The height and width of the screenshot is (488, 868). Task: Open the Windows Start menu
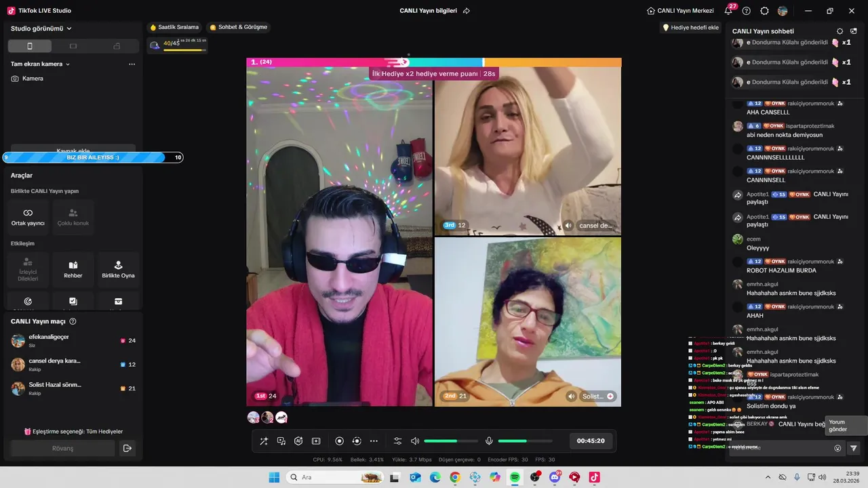[x=274, y=477]
